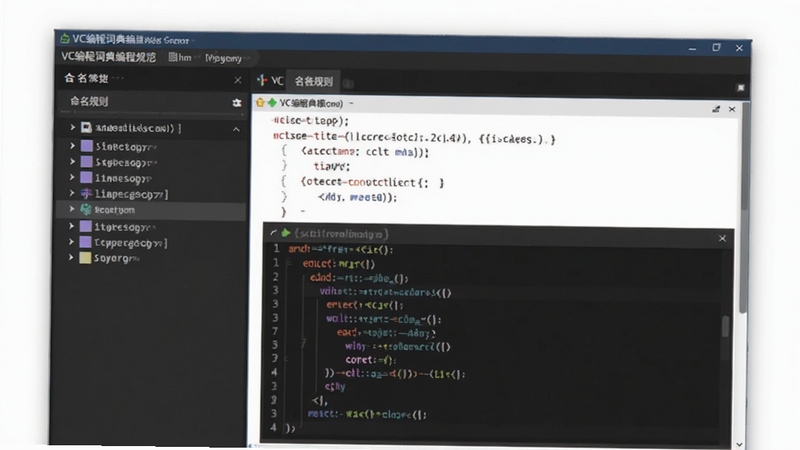Screen dimensions: 800x450
Task: Click the small square icon at tab bar's right end
Action: pos(740,88)
